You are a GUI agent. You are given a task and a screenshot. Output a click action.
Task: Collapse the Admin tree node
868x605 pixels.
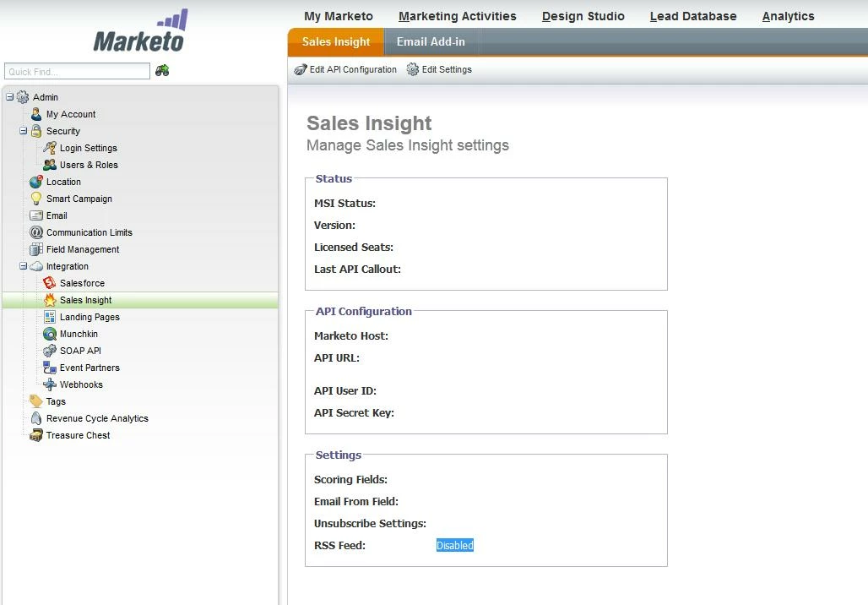tap(9, 97)
